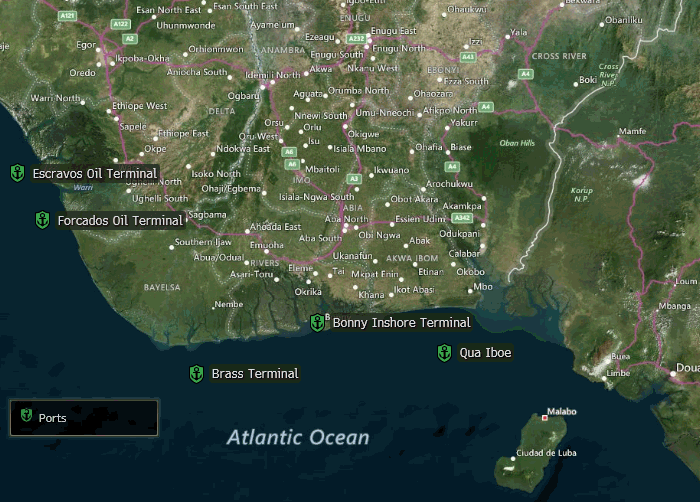
Task: Click the Escravos Oil Terminal port icon
Action: pos(16,173)
